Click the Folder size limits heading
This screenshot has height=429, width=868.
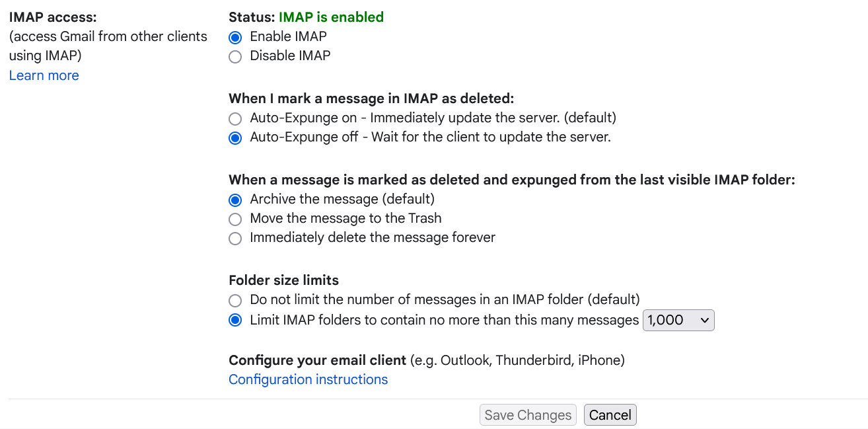tap(283, 280)
